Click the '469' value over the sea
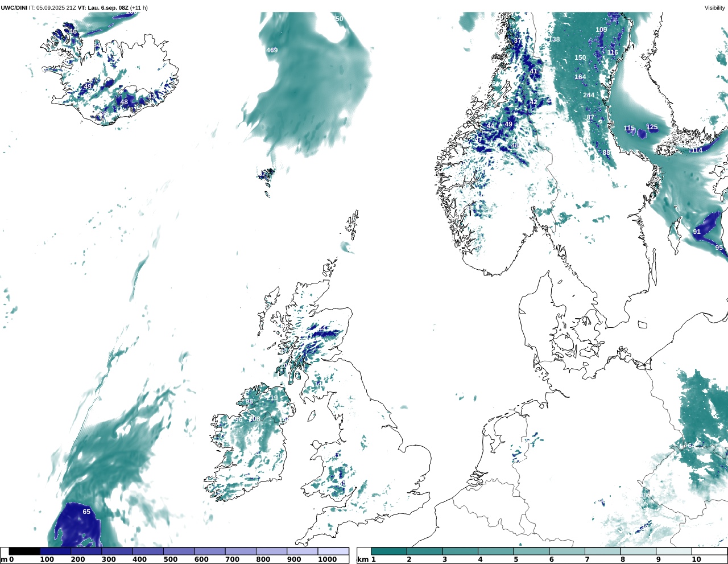Image resolution: width=728 pixels, height=564 pixels. [272, 50]
